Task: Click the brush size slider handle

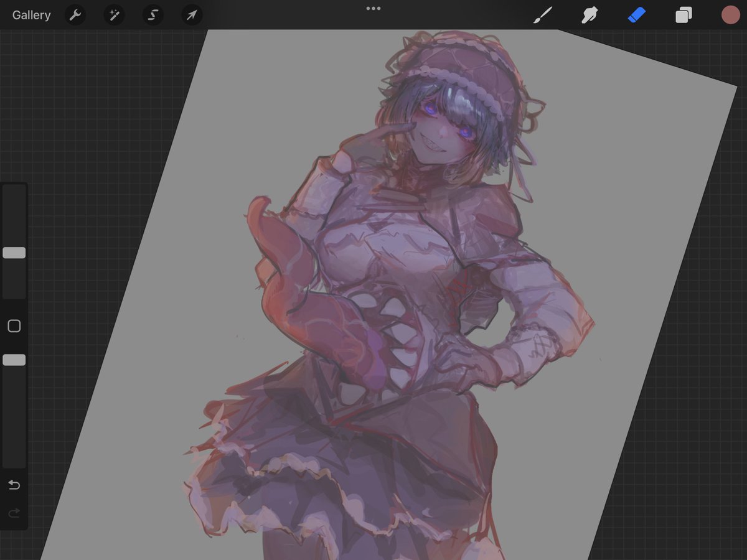Action: coord(14,253)
